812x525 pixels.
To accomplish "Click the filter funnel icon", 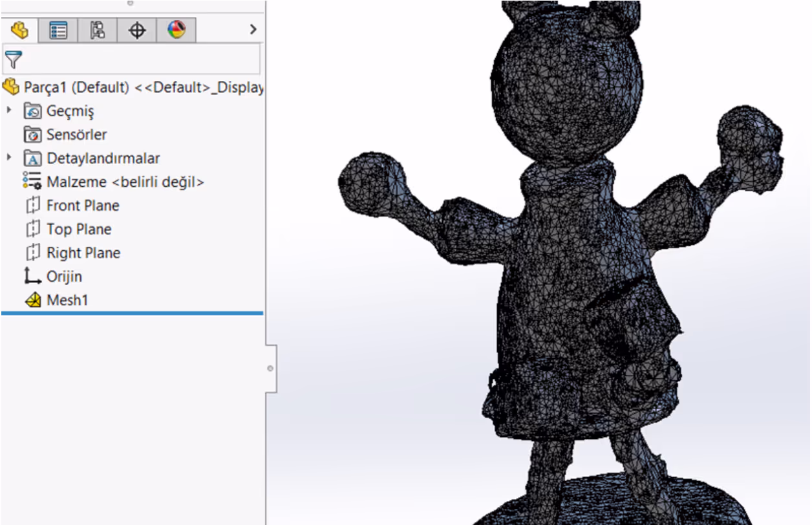I will click(13, 59).
